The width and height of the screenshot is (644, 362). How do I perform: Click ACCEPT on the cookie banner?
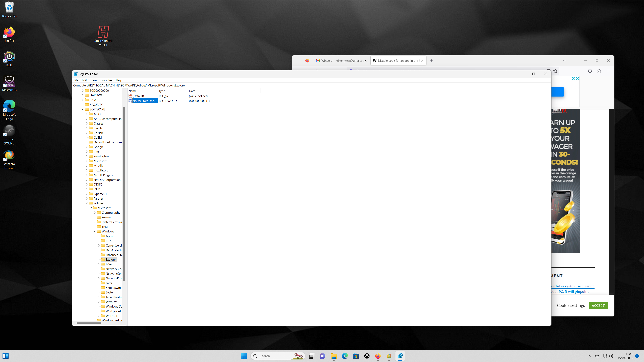tap(598, 306)
